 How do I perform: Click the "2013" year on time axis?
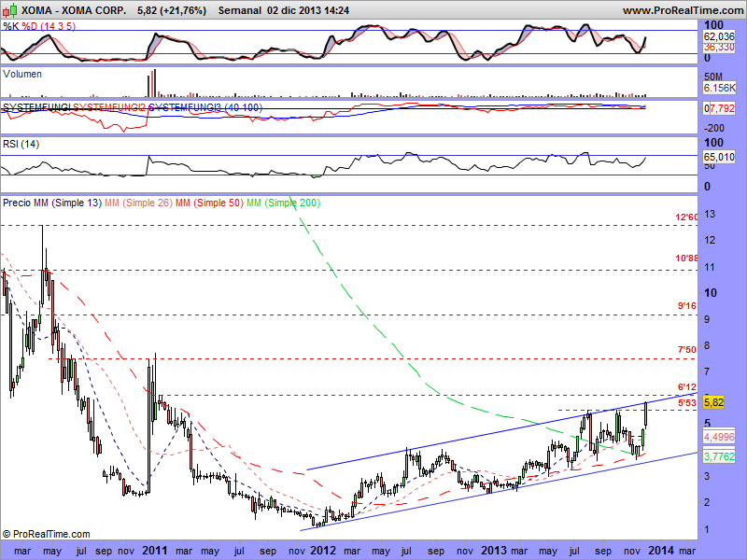tap(494, 551)
